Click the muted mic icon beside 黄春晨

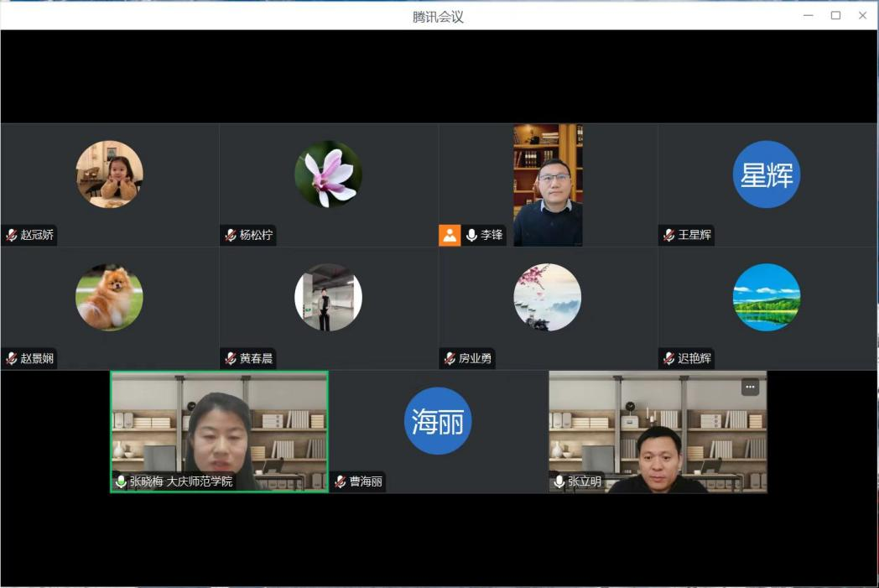coord(231,359)
